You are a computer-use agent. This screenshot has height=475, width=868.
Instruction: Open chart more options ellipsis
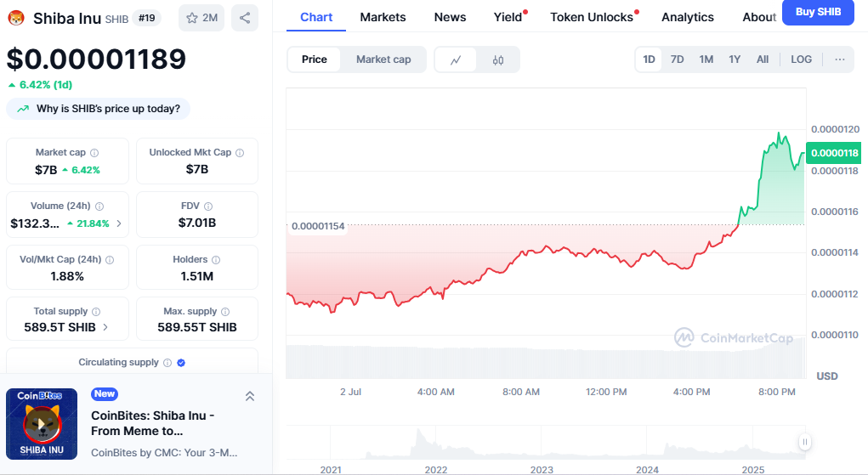(840, 59)
